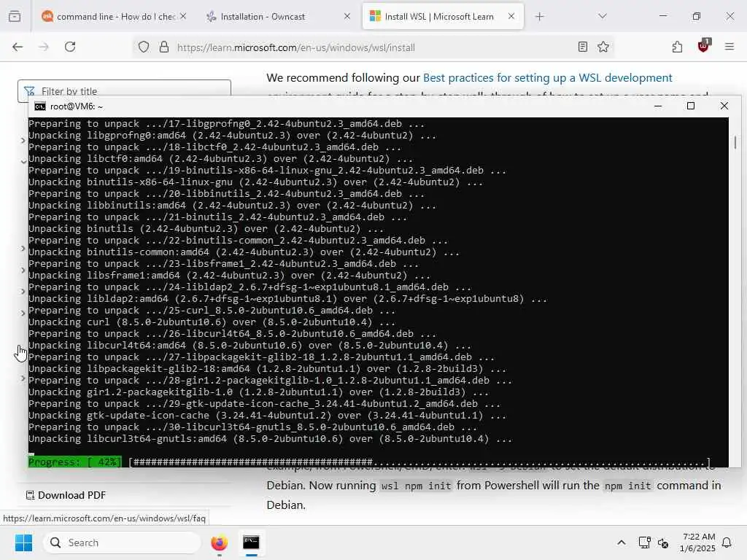This screenshot has width=747, height=560.
Task: Download PDF of the documentation
Action: (66, 495)
